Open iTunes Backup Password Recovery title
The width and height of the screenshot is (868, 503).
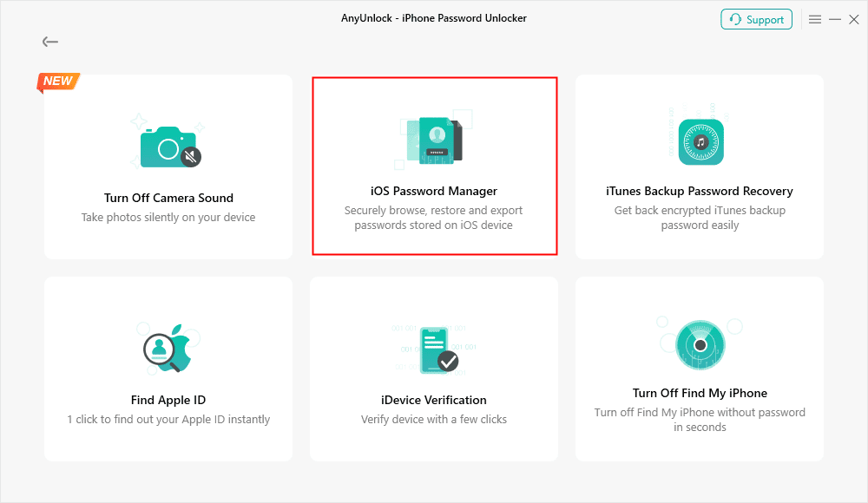[x=700, y=191]
